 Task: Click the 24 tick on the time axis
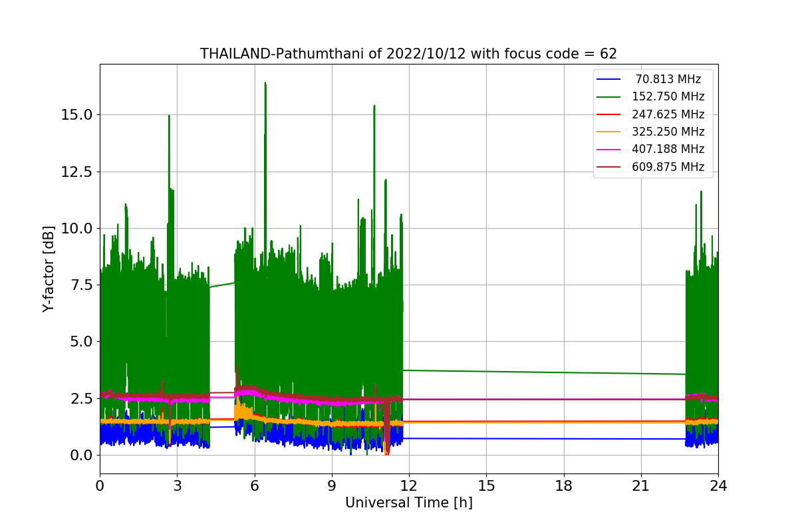tap(718, 485)
